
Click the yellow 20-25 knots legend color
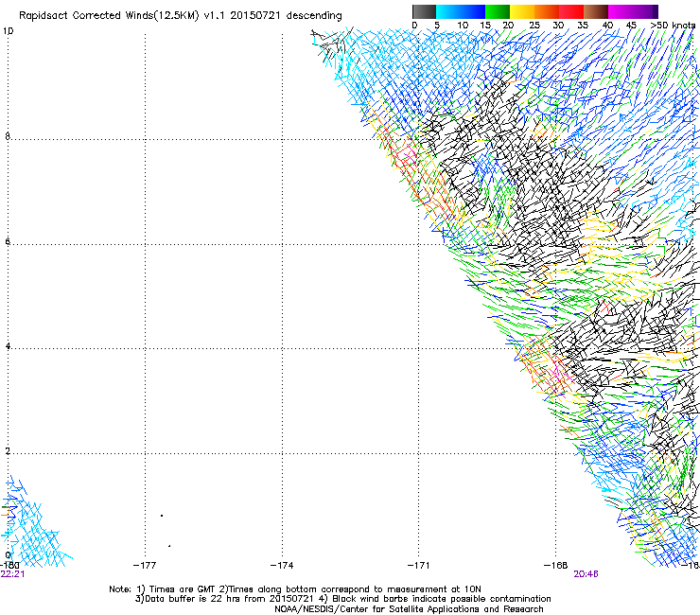coord(522,11)
